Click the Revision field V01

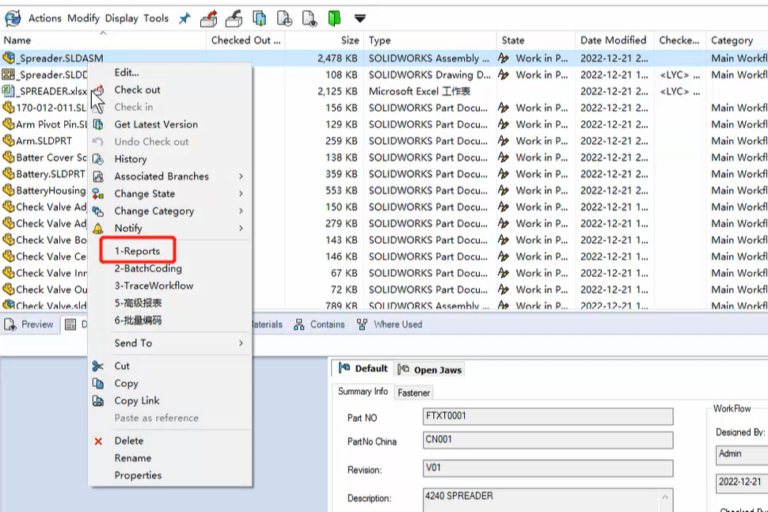coord(548,468)
